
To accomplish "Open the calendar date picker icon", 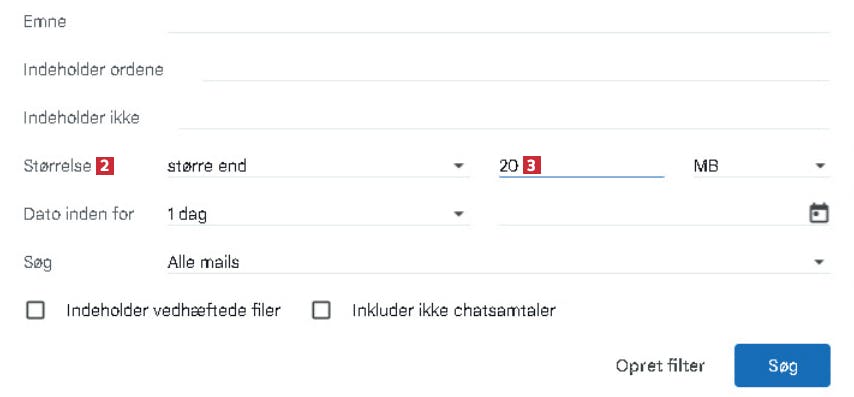I will point(819,213).
